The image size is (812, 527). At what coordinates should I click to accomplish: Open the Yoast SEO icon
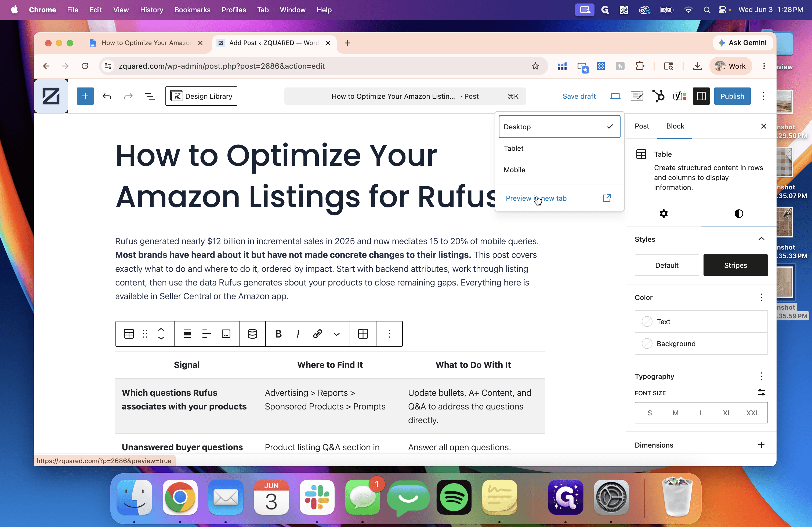click(680, 96)
